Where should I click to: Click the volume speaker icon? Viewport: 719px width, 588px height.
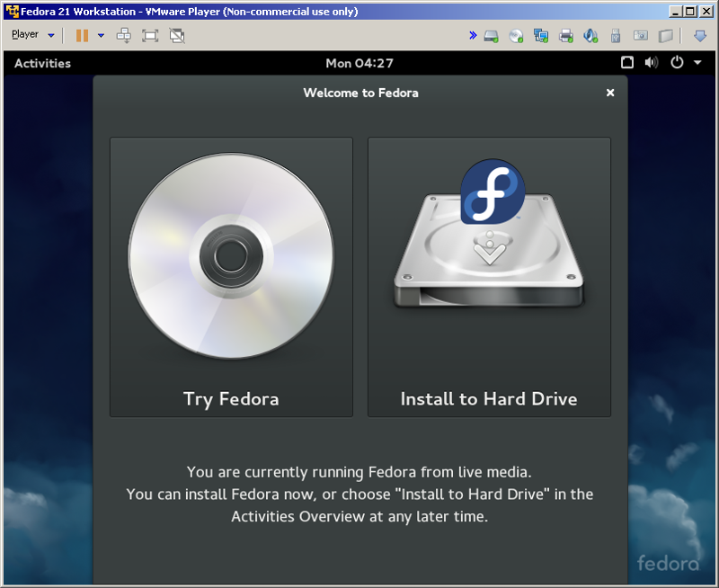point(651,62)
